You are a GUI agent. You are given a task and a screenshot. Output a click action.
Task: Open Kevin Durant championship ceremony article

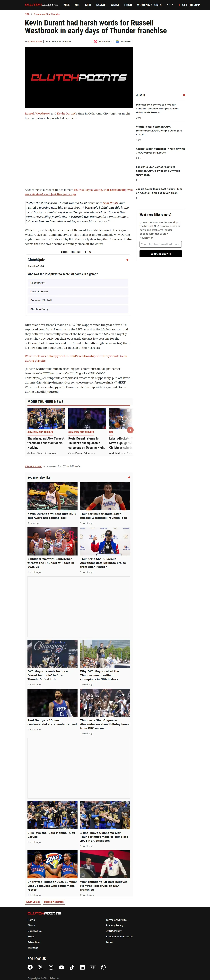[87, 443]
